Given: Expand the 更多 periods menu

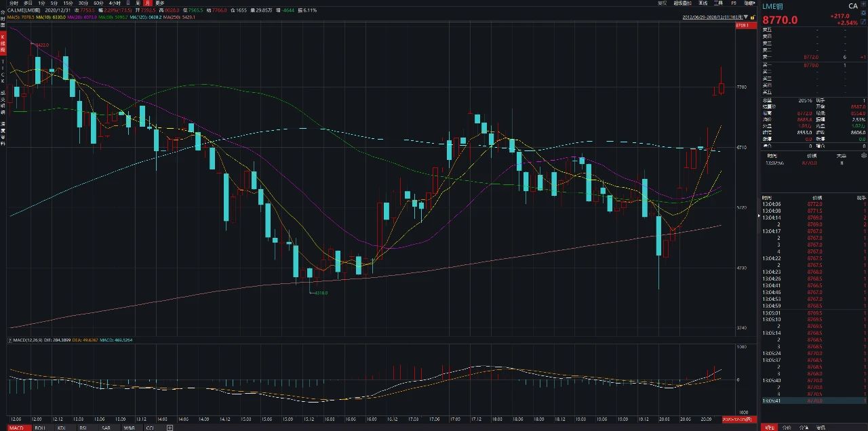Looking at the screenshot, I should click(x=159, y=3).
